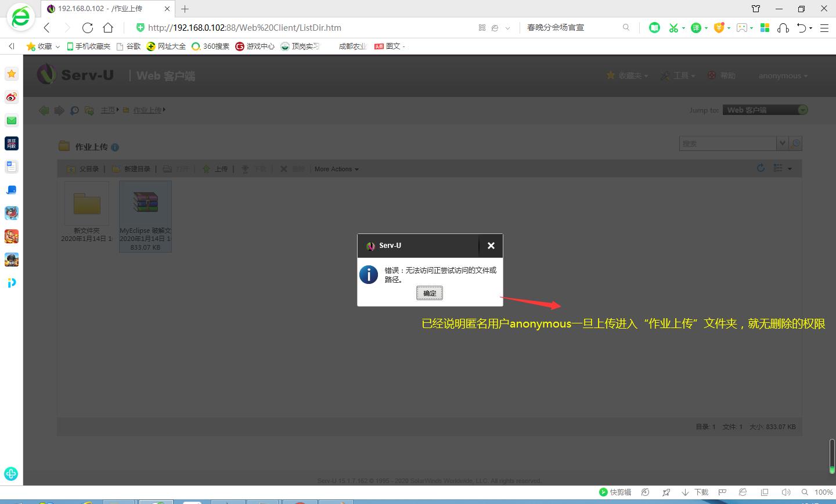The height and width of the screenshot is (504, 836).
Task: Click the 春晚分会场官宣 search box
Action: pos(572,27)
